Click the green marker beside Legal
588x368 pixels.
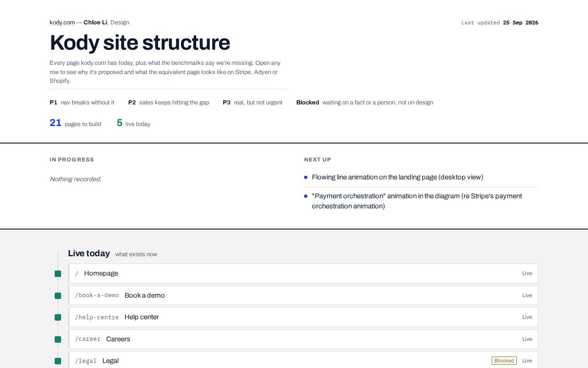[58, 361]
